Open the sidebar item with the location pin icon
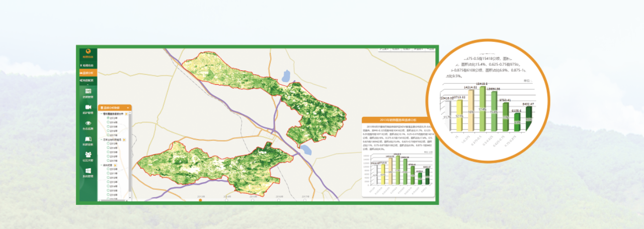 (87, 65)
